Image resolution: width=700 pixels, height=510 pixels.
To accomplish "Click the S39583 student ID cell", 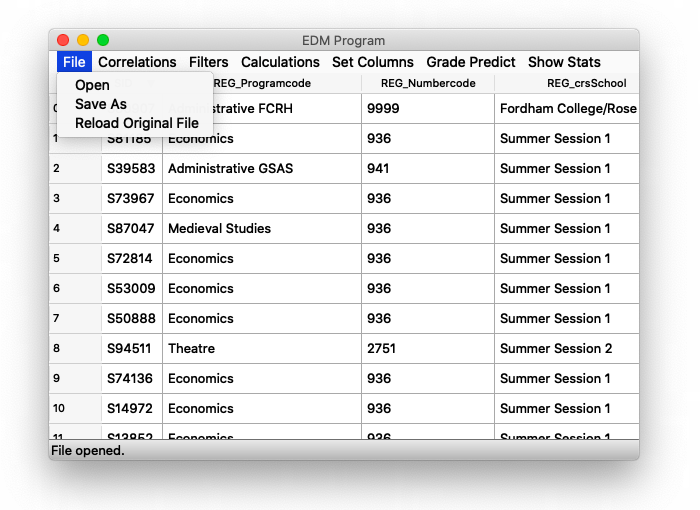I will tap(131, 169).
